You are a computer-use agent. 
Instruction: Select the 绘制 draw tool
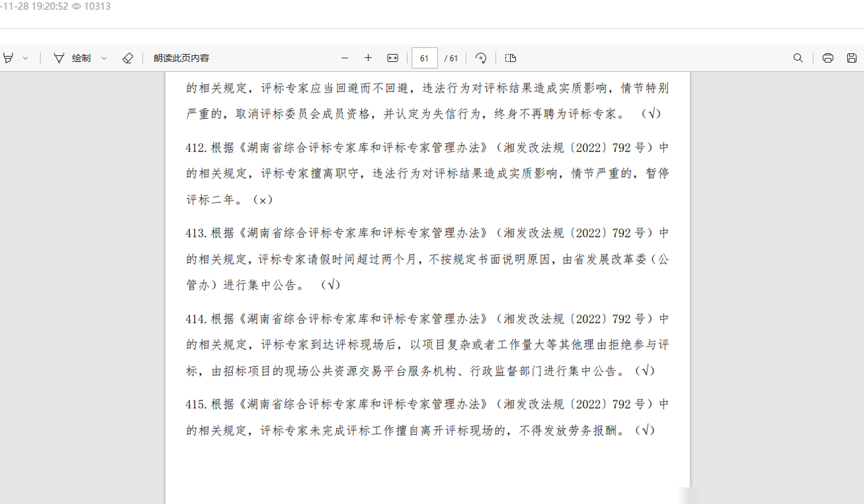(x=72, y=58)
